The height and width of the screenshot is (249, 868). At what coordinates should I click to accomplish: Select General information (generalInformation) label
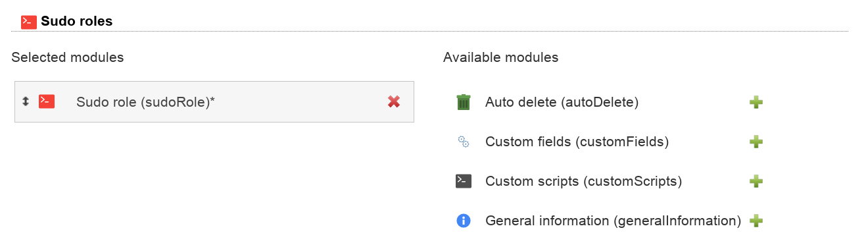613,221
